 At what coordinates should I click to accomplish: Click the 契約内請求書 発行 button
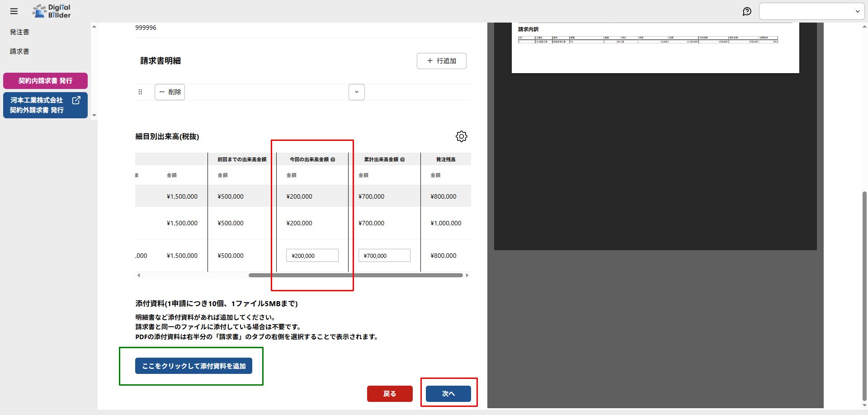[x=45, y=81]
